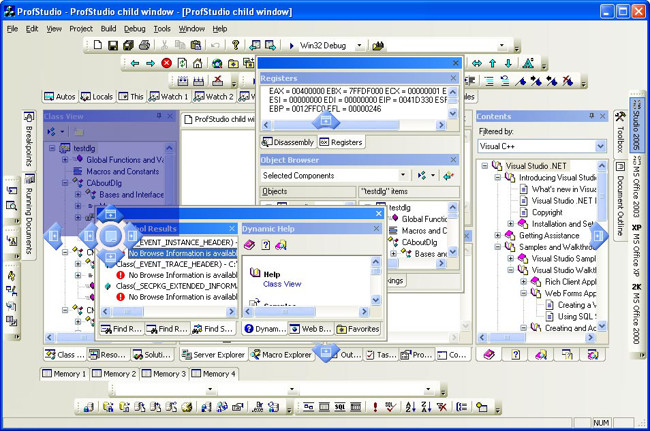Open the Win32 Debug configuration dropdown
The height and width of the screenshot is (431, 650).
pyautogui.click(x=359, y=46)
